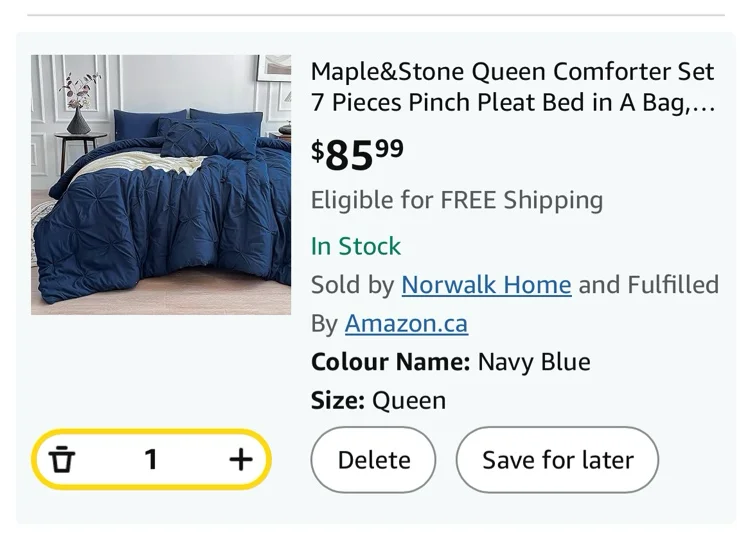
Task: Open the Maple&Stone Queen Comforter Set title
Action: click(x=512, y=72)
